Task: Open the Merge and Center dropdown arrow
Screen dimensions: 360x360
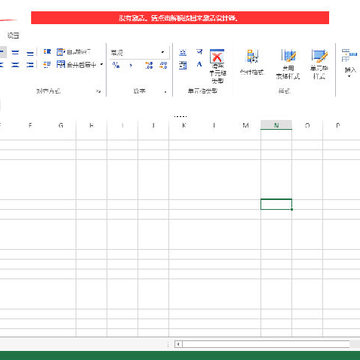Action: (102, 65)
